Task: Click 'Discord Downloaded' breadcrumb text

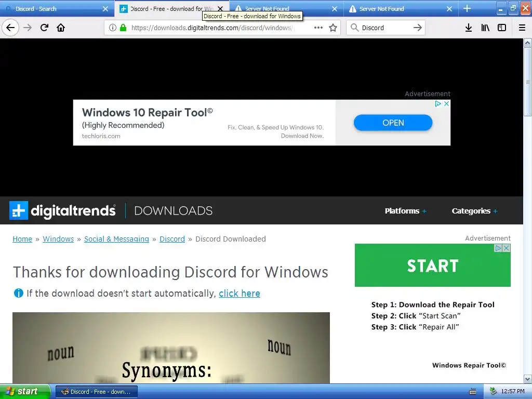Action: click(x=230, y=239)
